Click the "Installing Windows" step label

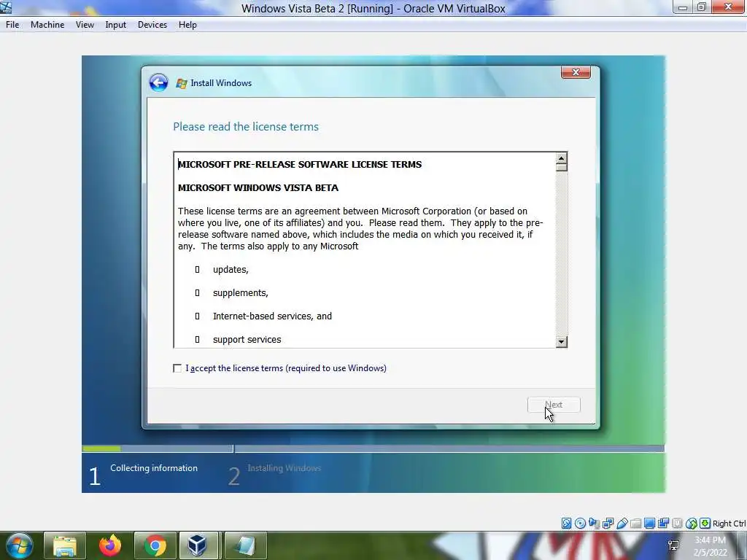284,468
